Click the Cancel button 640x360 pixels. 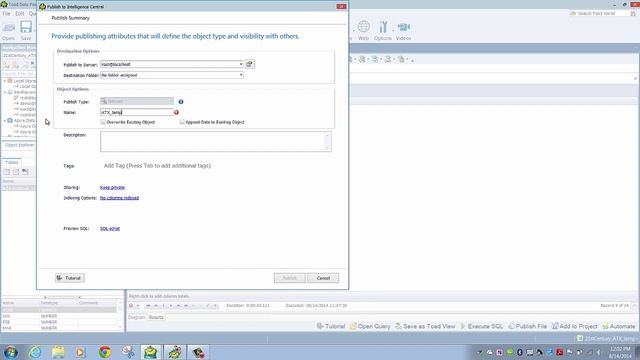pyautogui.click(x=323, y=278)
